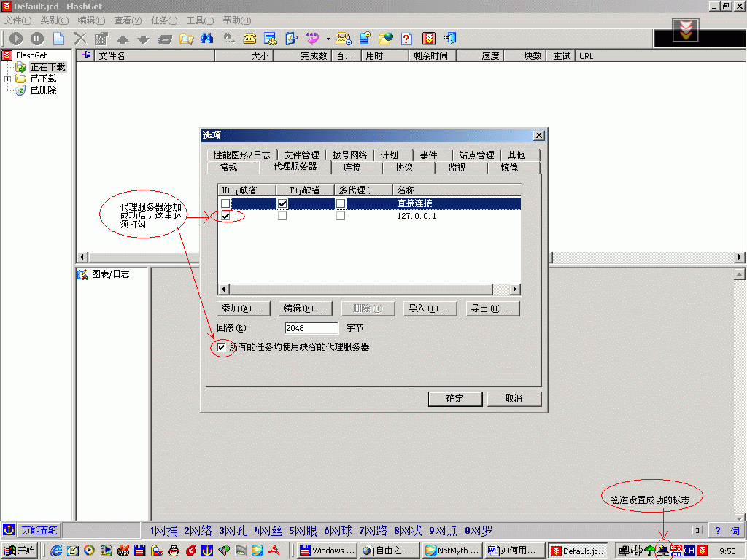Click the Exit door icon in toolbar
Image resolution: width=747 pixels, height=560 pixels.
451,39
